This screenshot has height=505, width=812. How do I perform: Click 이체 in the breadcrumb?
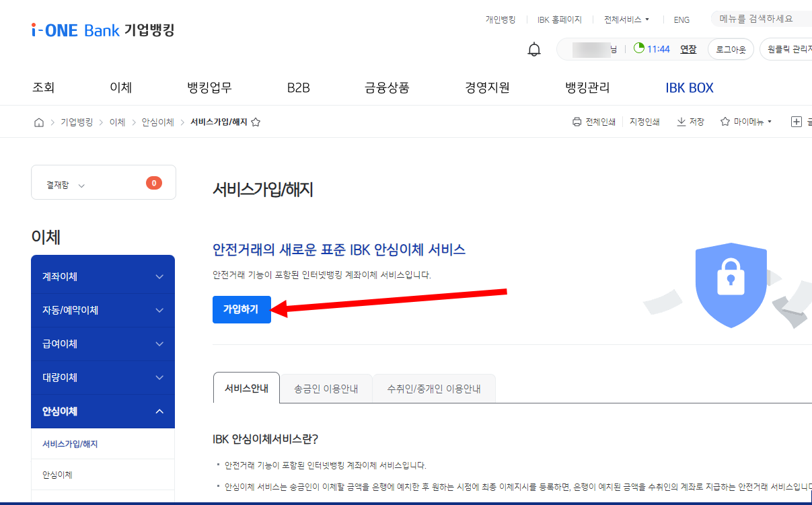(117, 122)
